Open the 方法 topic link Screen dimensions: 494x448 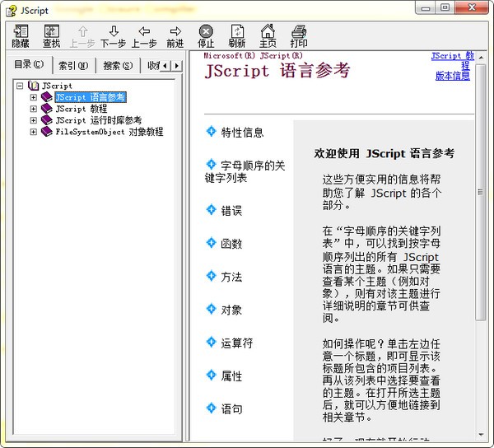pos(231,277)
